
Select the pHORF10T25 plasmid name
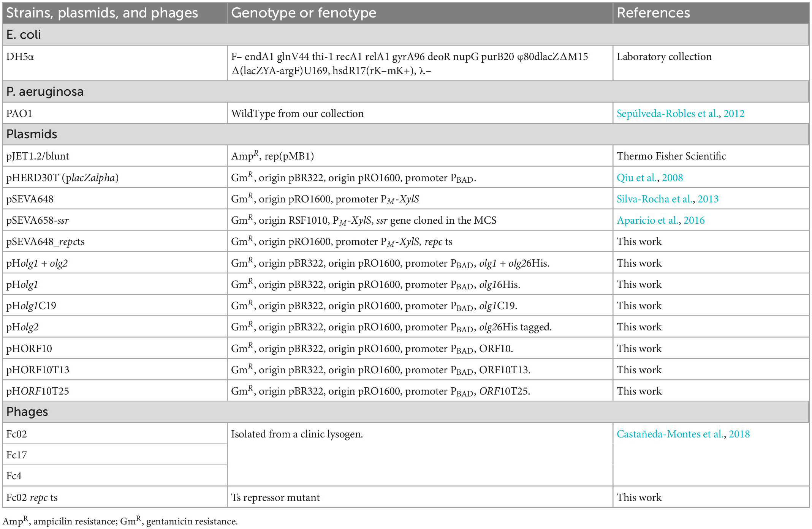[38, 391]
